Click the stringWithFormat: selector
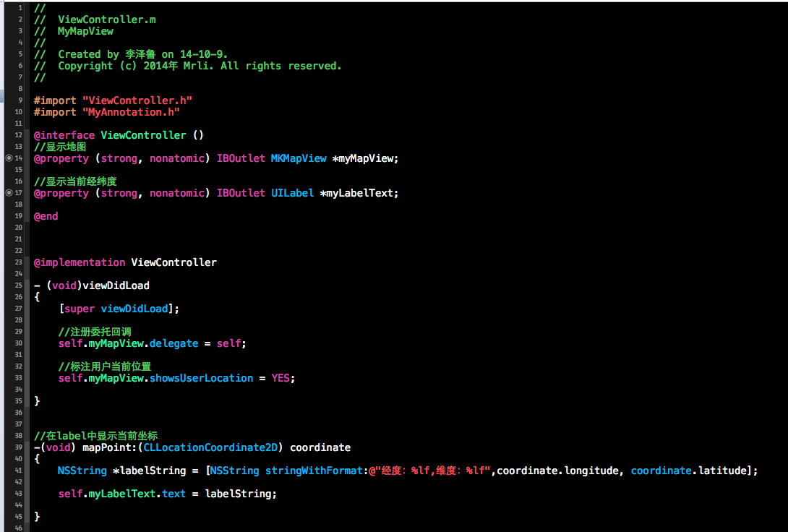Image resolution: width=788 pixels, height=532 pixels. pyautogui.click(x=317, y=471)
